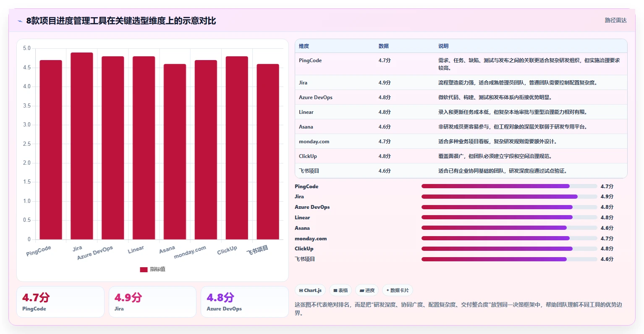The width and height of the screenshot is (644, 334).
Task: Click Linear in the table
Action: 306,112
